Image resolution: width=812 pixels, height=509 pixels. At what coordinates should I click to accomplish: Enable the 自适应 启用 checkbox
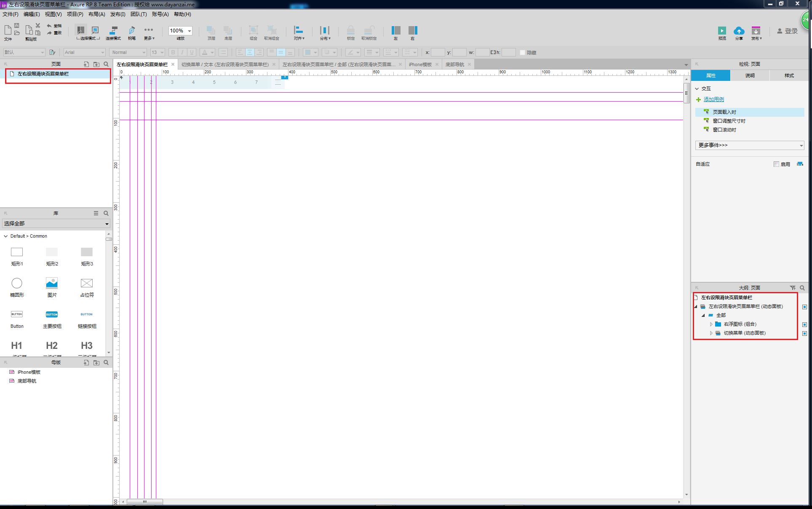coord(776,164)
